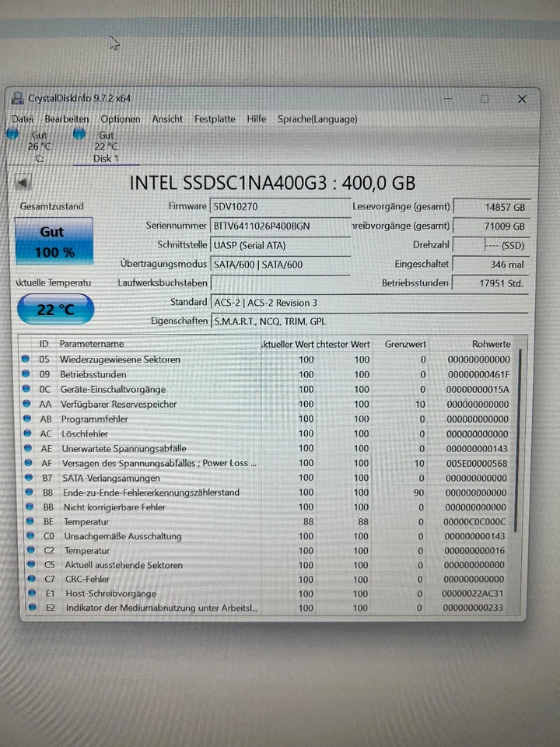Image resolution: width=560 pixels, height=747 pixels.
Task: Click the previous disk arrow button
Action: [x=23, y=182]
